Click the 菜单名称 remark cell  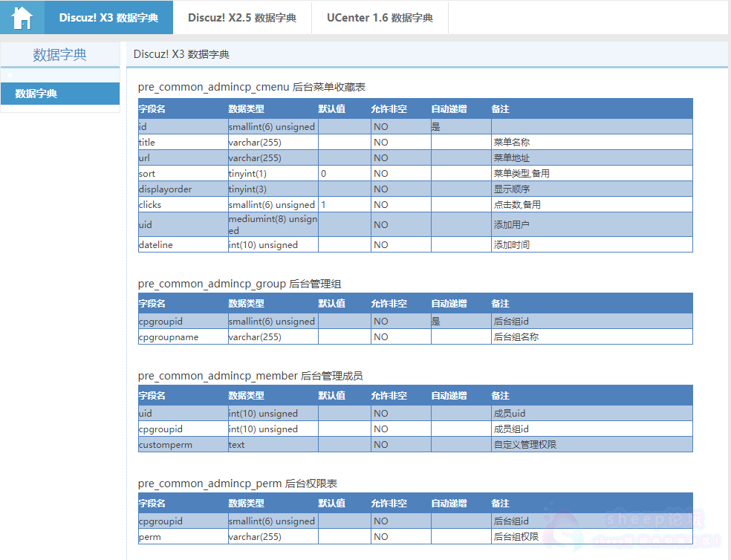tap(592, 142)
